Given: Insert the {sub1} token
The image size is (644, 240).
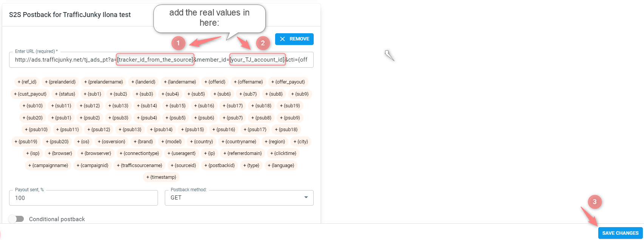Looking at the screenshot, I should pos(92,94).
